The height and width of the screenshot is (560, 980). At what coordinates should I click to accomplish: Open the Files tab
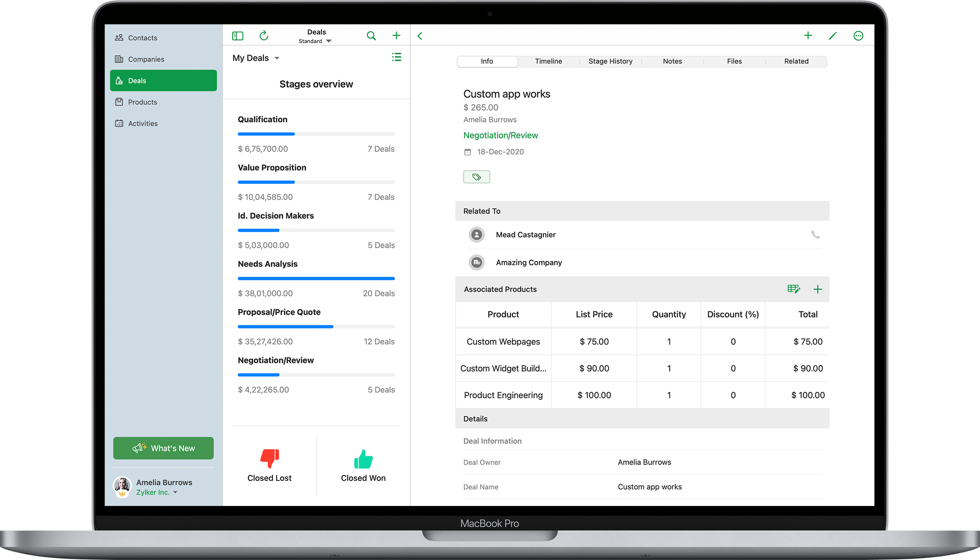pos(735,61)
